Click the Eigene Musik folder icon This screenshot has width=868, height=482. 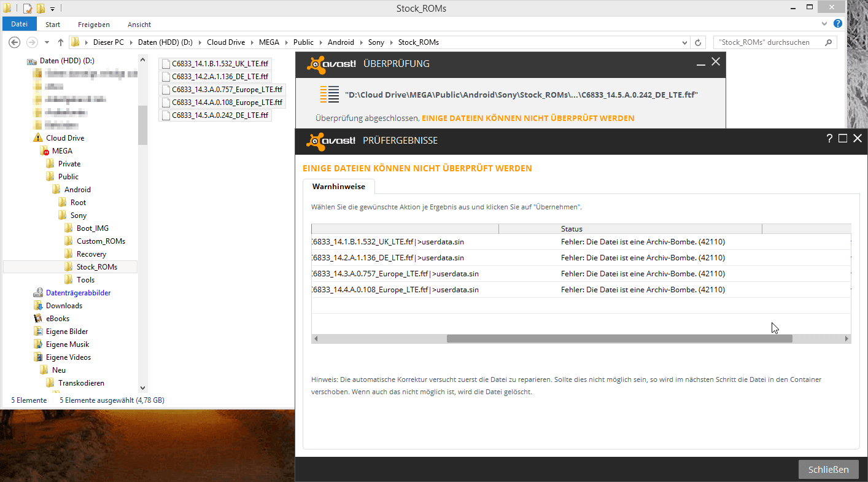click(x=38, y=344)
